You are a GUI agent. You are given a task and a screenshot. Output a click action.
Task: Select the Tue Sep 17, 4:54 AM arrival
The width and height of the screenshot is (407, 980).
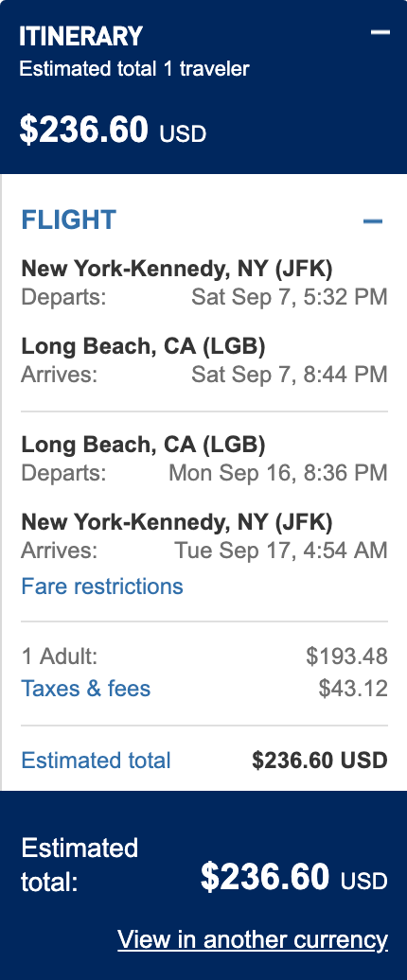point(281,551)
